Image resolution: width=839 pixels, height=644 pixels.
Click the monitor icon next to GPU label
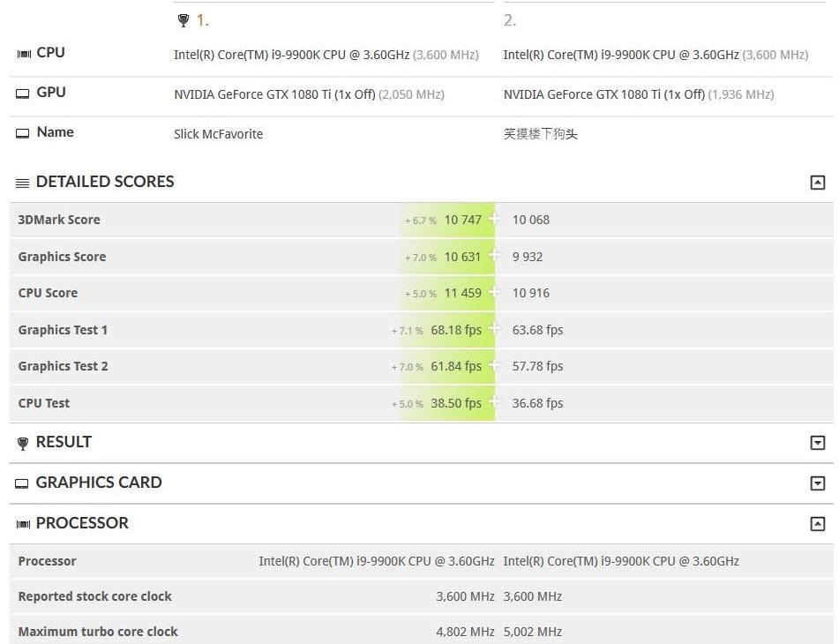(x=23, y=93)
